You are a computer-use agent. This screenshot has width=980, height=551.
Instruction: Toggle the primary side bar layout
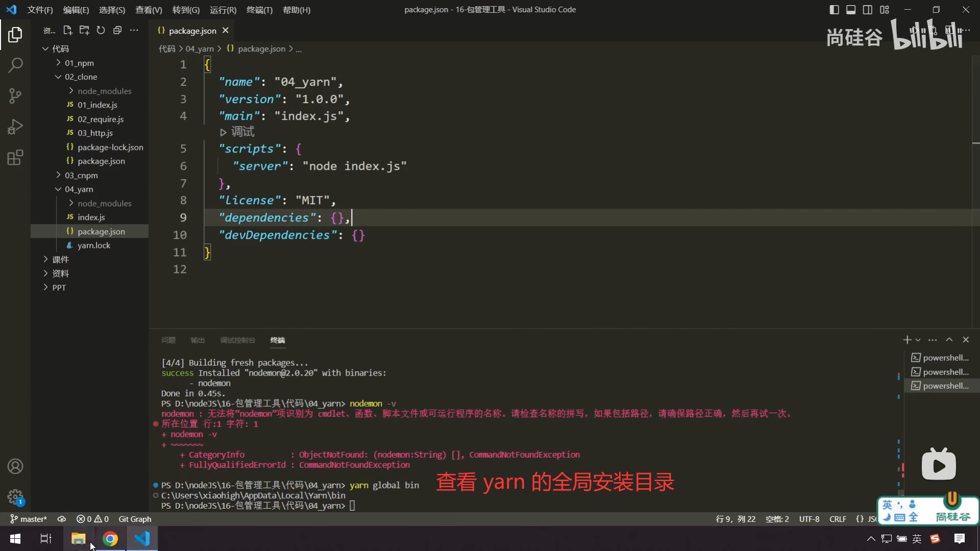[834, 10]
